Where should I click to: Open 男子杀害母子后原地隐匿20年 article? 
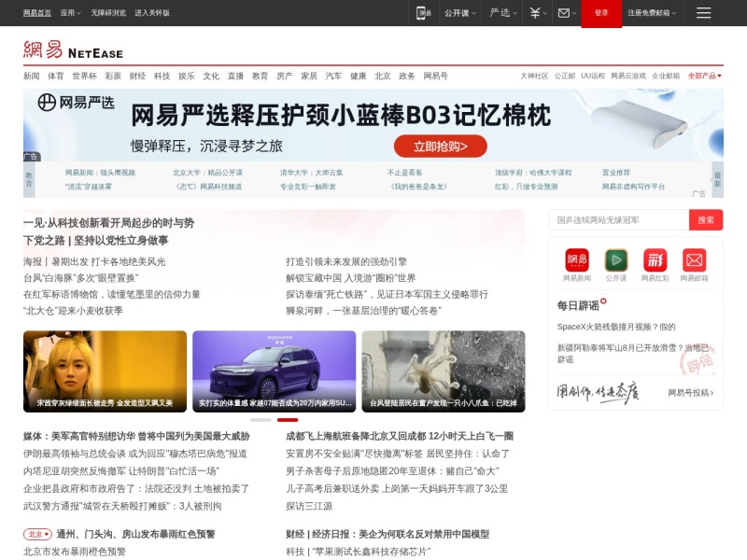[x=392, y=471]
